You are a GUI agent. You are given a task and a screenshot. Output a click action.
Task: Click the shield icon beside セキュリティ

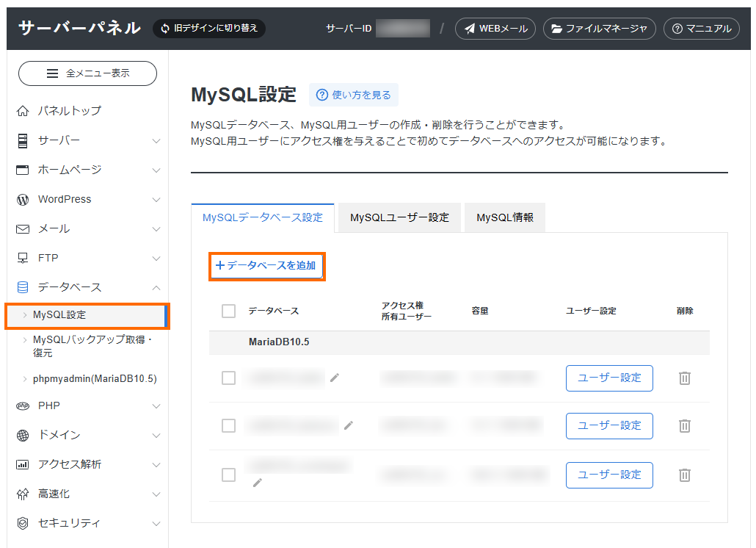[23, 524]
